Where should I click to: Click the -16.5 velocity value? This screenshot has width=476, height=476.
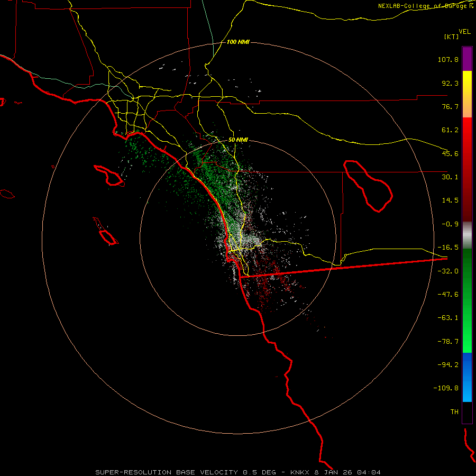pyautogui.click(x=448, y=248)
